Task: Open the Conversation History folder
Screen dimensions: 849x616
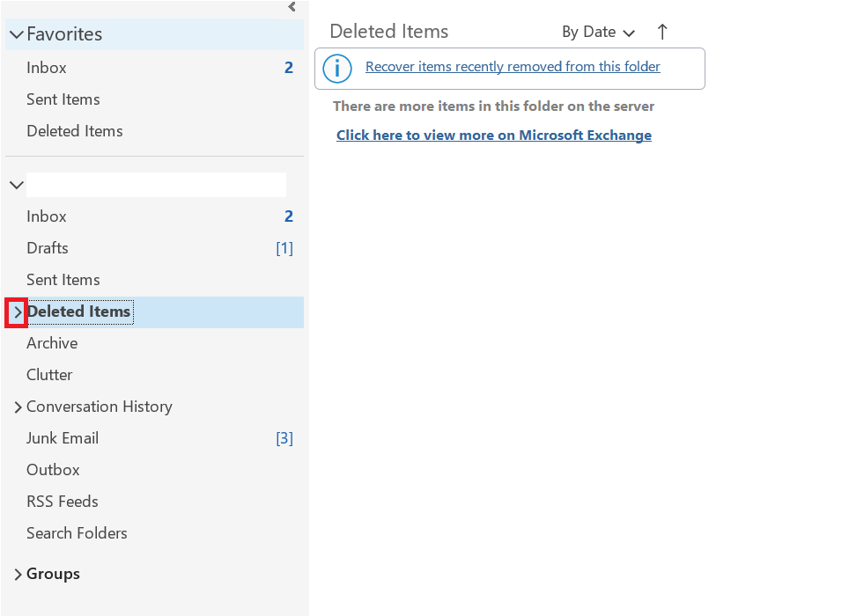Action: [100, 407]
